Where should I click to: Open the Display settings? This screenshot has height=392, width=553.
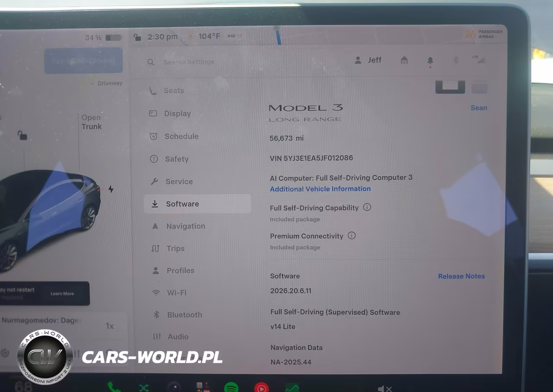coord(170,114)
